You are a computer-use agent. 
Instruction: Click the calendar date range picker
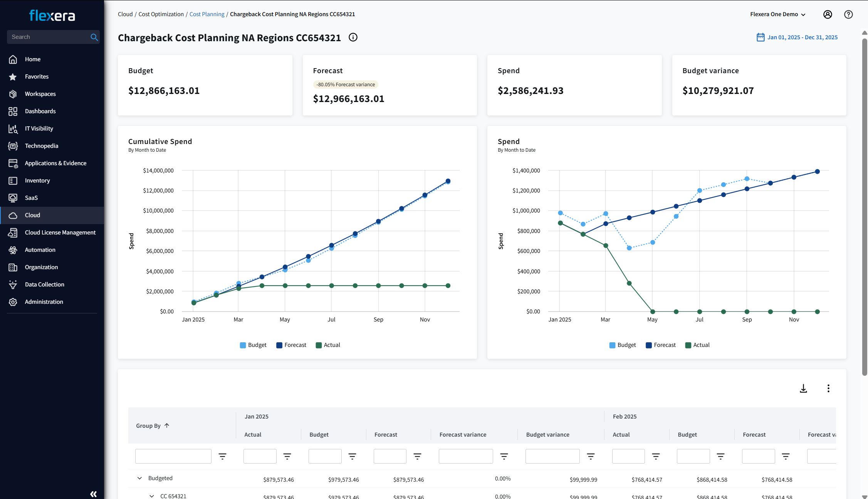tap(797, 37)
